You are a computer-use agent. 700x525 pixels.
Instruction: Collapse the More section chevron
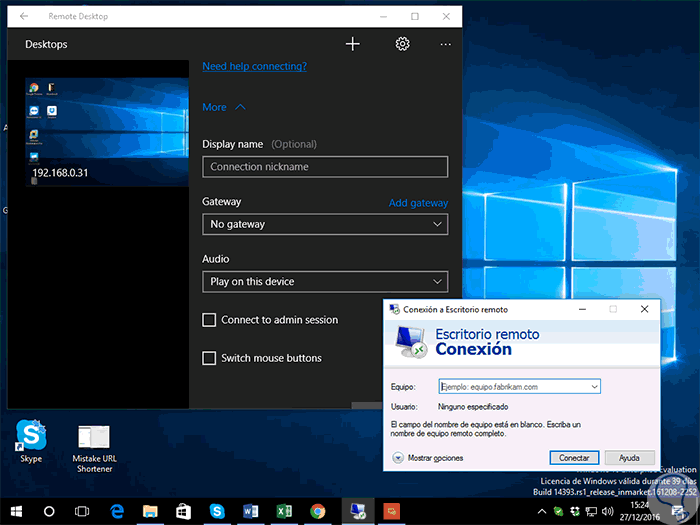click(240, 107)
